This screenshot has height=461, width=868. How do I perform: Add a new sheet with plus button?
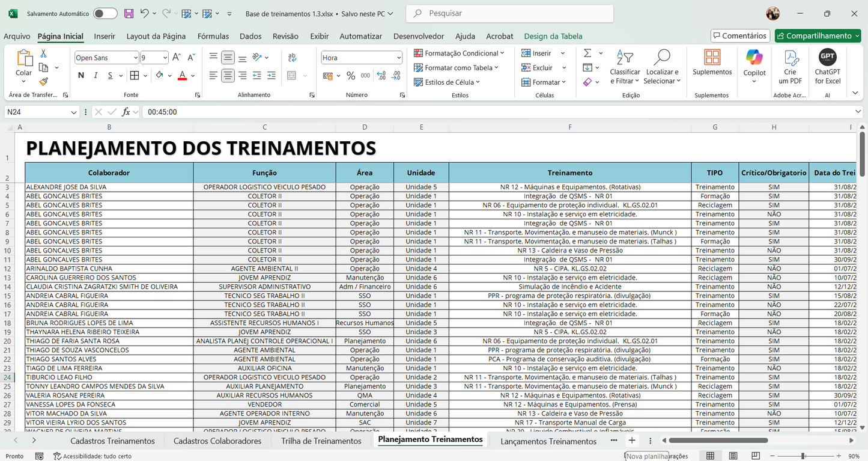click(631, 441)
